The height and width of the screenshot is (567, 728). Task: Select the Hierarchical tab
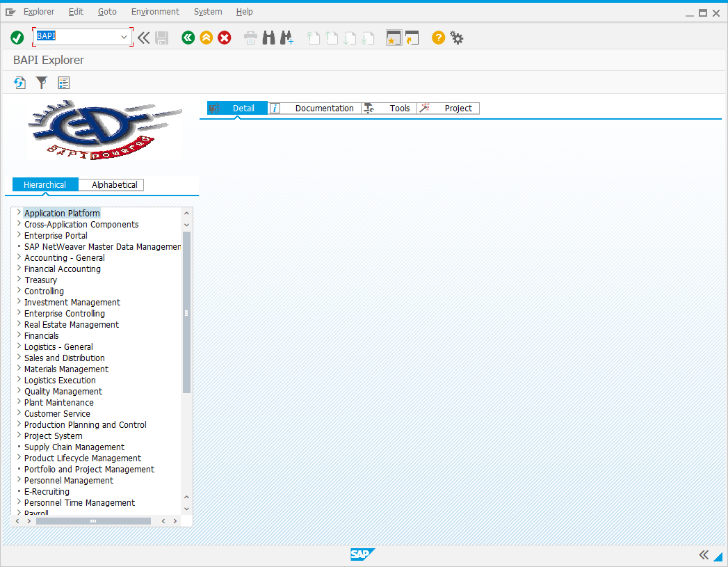(x=45, y=185)
